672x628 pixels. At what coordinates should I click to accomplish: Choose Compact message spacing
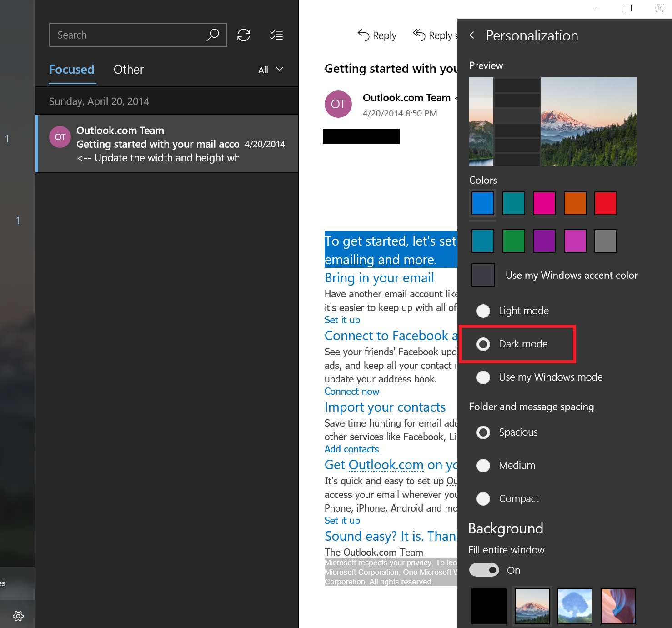click(x=507, y=499)
